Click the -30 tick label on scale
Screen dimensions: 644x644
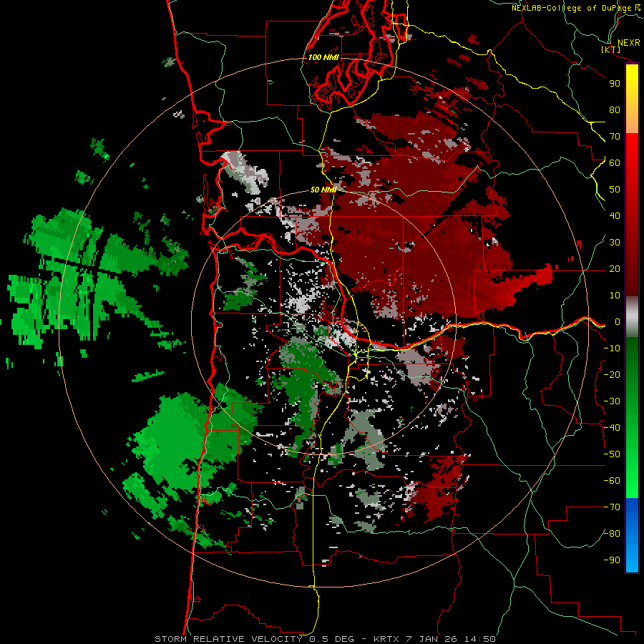[612, 401]
